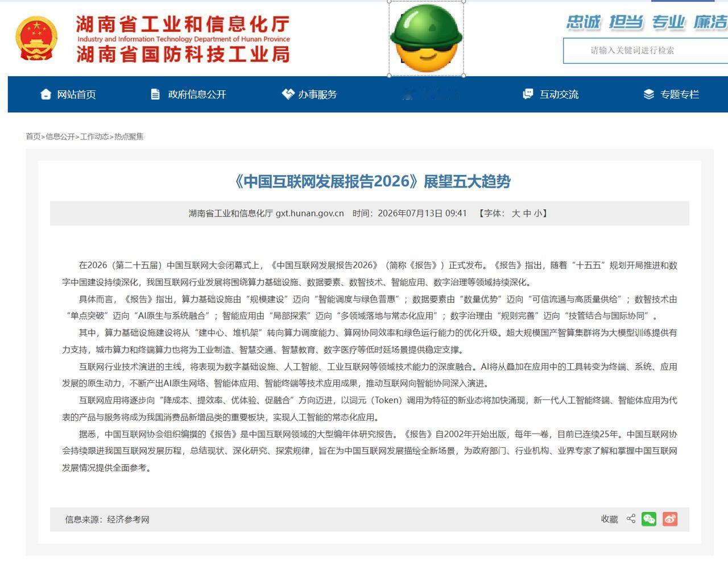Go to 网站首页 home nav item
Image resolution: width=728 pixels, height=562 pixels.
(68, 94)
